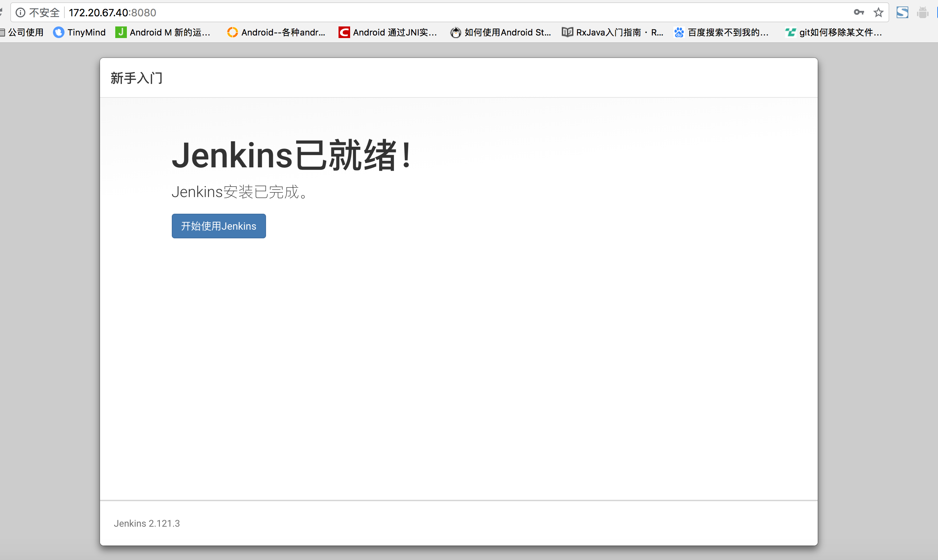Viewport: 938px width, 560px height.
Task: Click the 开始使用Jenkins button
Action: point(219,226)
